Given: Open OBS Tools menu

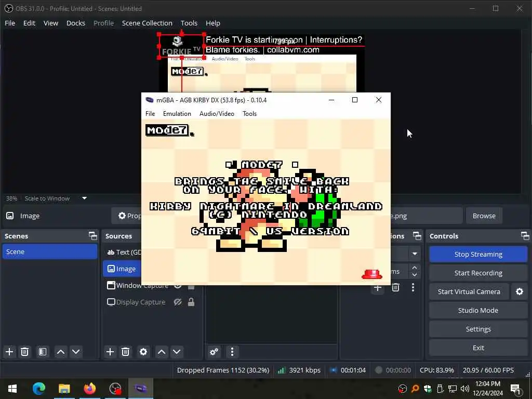Looking at the screenshot, I should [189, 23].
